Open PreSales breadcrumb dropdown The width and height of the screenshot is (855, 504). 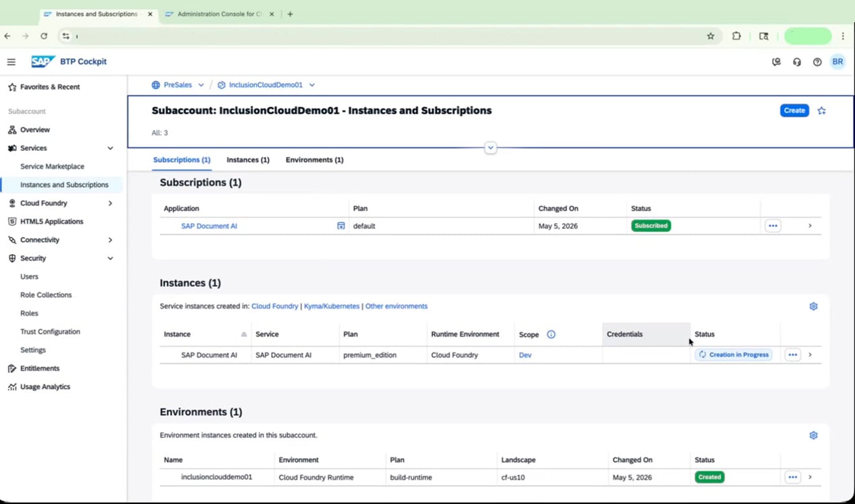[201, 86]
